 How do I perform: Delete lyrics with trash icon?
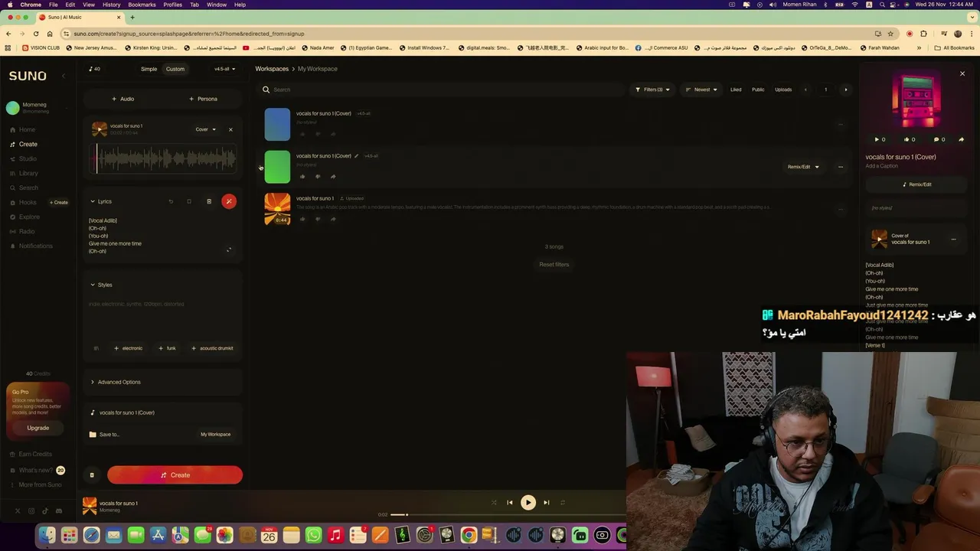[x=209, y=201]
